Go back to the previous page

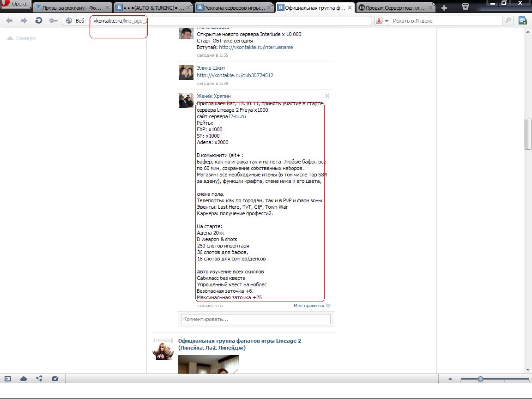[9, 21]
